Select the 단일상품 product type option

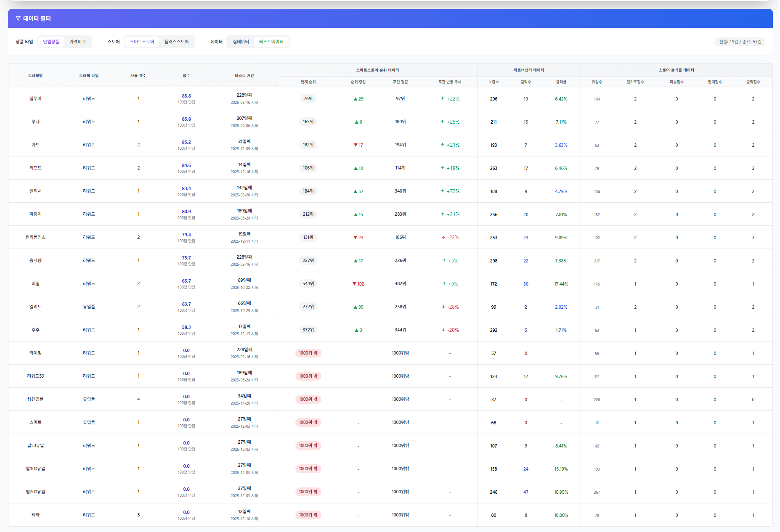coord(51,42)
